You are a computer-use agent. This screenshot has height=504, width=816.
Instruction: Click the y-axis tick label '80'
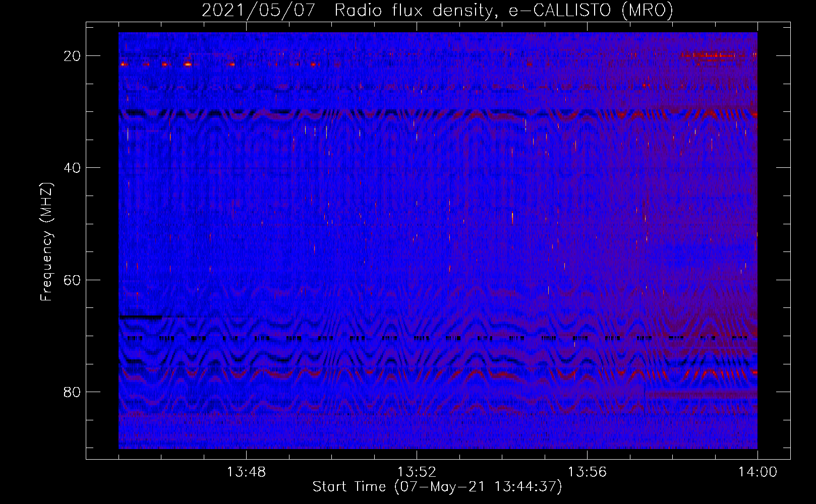pyautogui.click(x=72, y=392)
